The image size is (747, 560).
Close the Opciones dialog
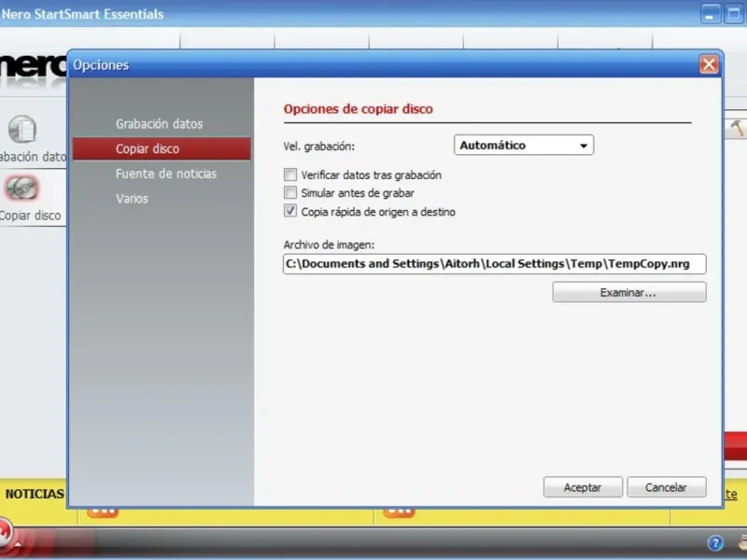tap(709, 64)
